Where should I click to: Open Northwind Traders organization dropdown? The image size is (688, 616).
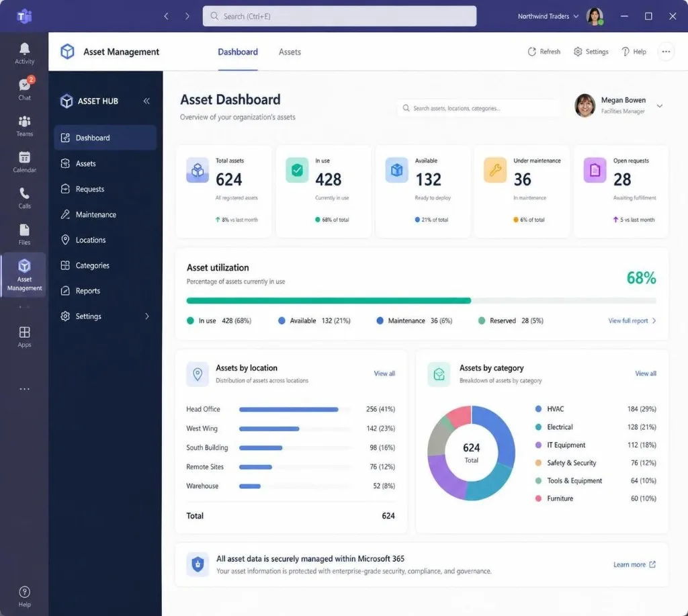click(548, 16)
